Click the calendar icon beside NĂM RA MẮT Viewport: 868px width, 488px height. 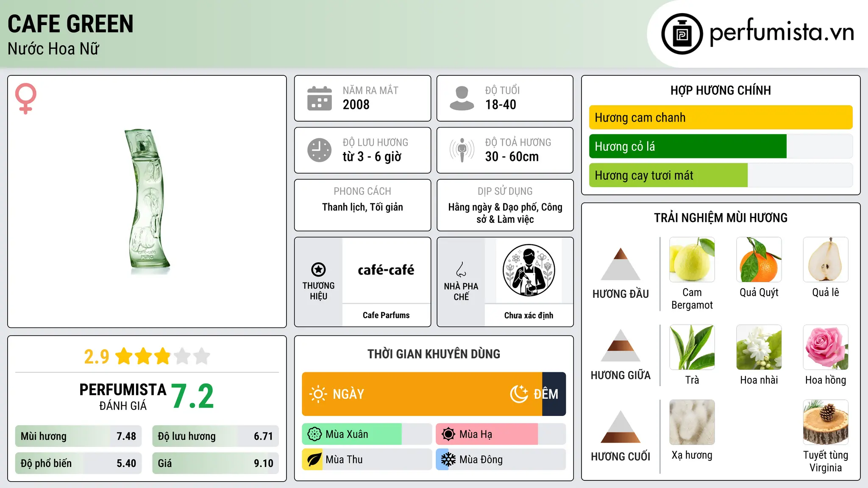pos(320,98)
